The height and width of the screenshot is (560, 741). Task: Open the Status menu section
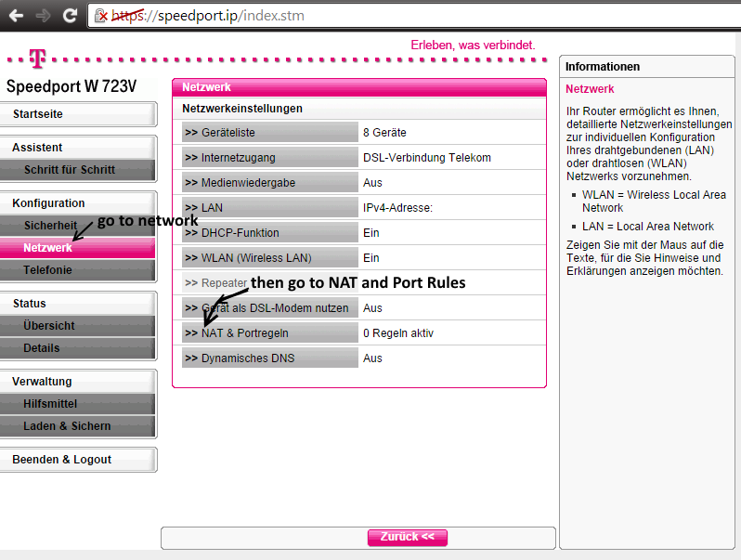pyautogui.click(x=78, y=304)
